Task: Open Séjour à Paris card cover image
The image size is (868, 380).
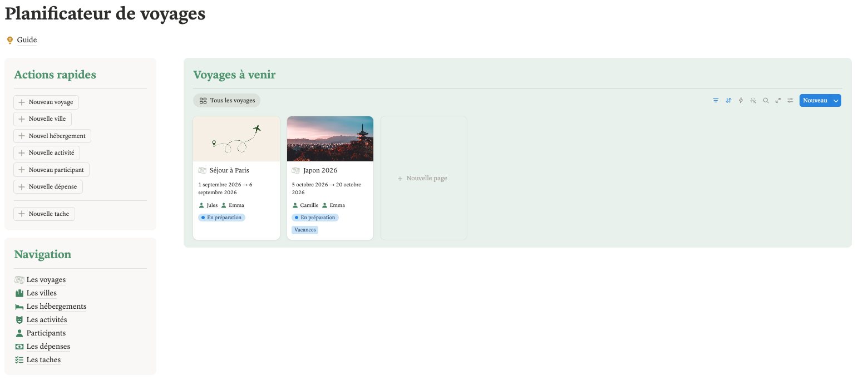Action: (236, 139)
